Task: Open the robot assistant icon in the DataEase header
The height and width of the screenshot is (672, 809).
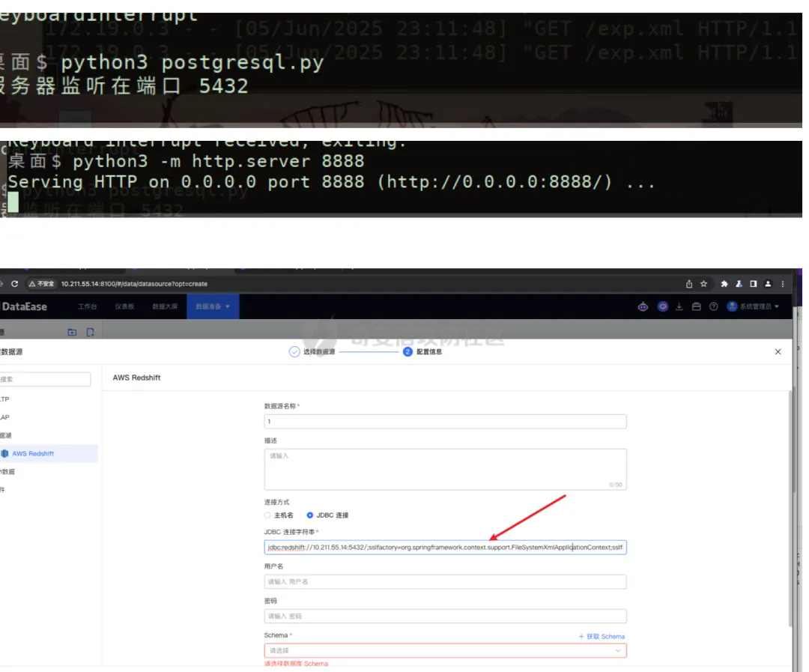Action: pos(643,306)
